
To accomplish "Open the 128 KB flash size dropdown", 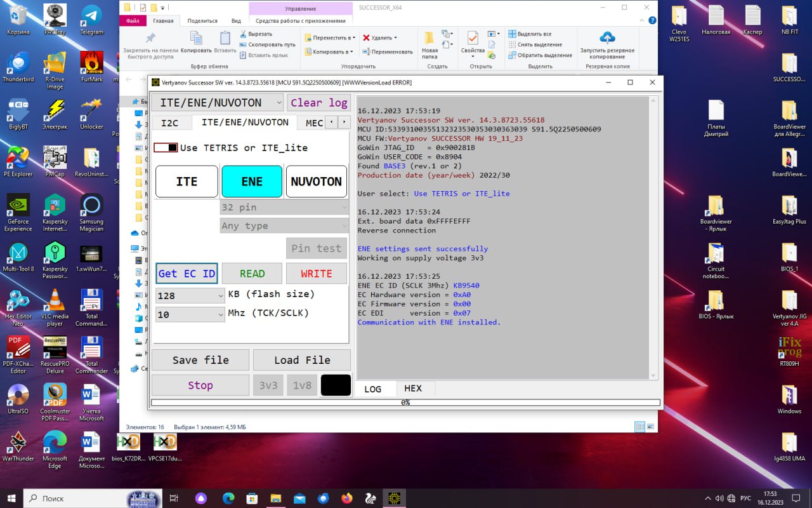I will click(x=190, y=295).
